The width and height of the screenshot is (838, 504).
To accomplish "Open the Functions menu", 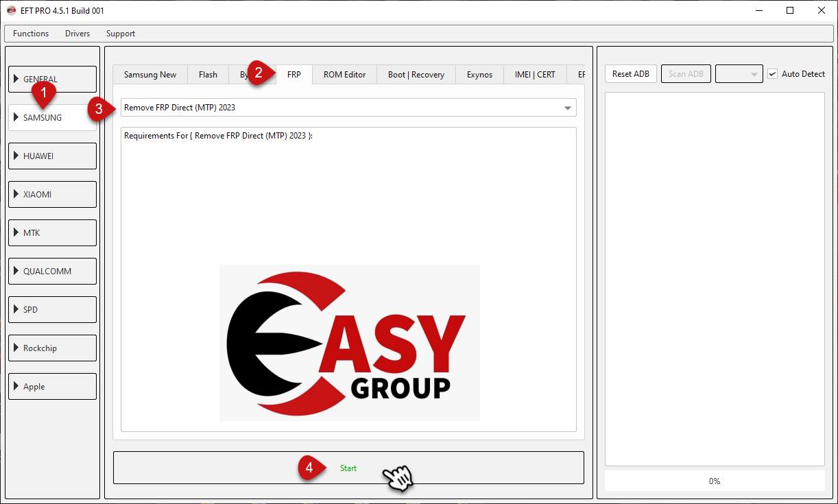I will coord(31,34).
